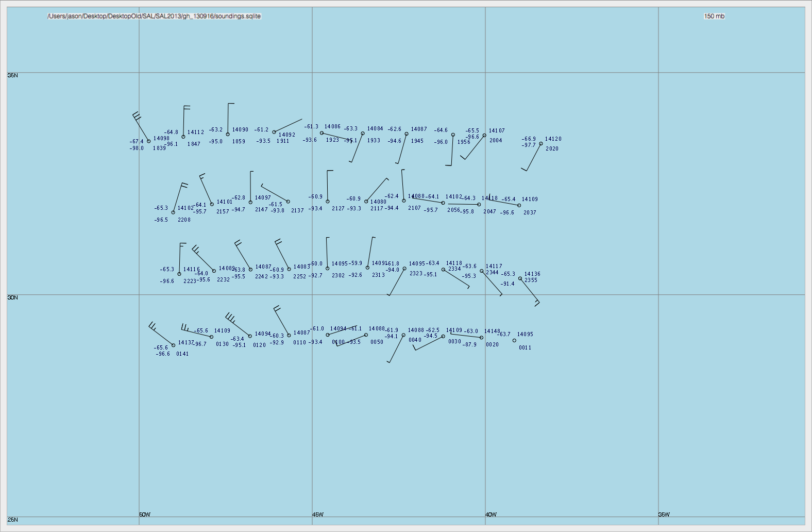Click the temperature value -66.9

tap(529, 139)
